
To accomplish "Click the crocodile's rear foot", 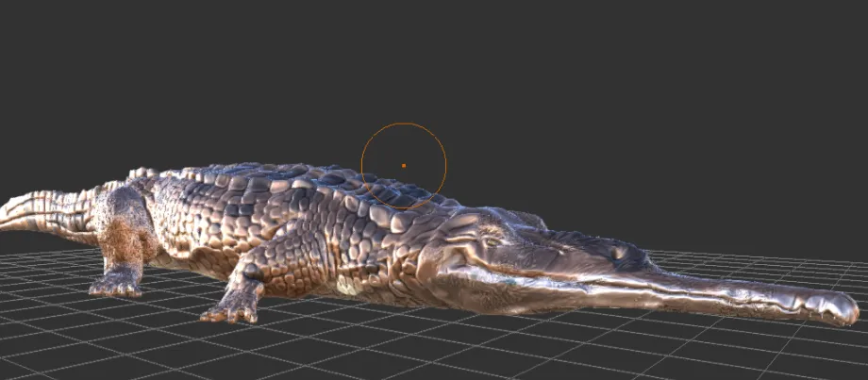I will [116, 285].
